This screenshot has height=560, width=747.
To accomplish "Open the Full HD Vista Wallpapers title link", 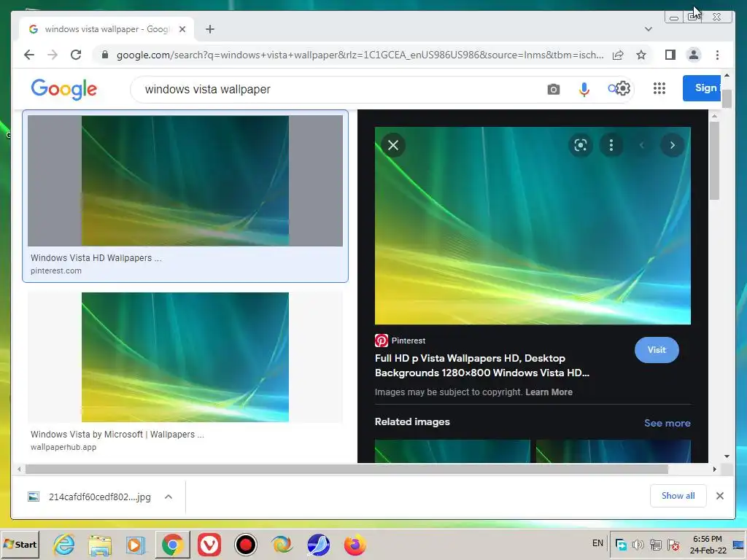I will pos(482,365).
